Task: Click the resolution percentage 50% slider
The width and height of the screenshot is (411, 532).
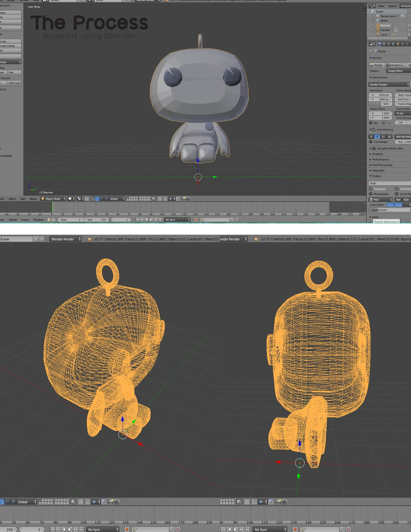Action: [380, 104]
